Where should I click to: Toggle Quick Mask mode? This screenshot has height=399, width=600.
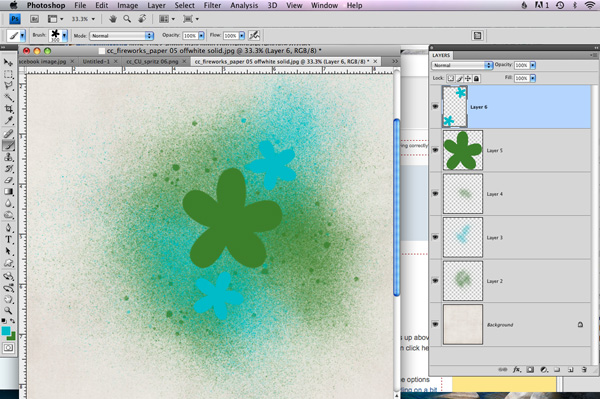click(x=8, y=348)
